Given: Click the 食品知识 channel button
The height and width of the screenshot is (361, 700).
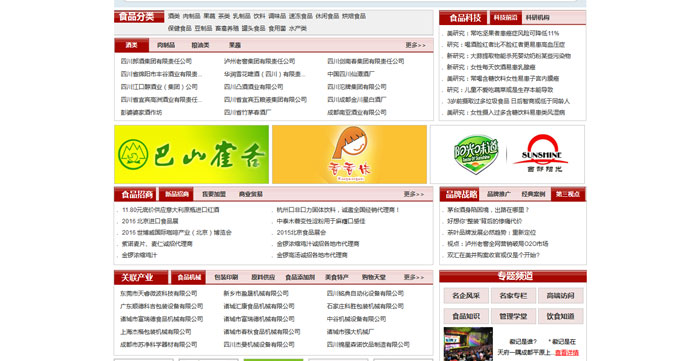Looking at the screenshot, I should 466,316.
